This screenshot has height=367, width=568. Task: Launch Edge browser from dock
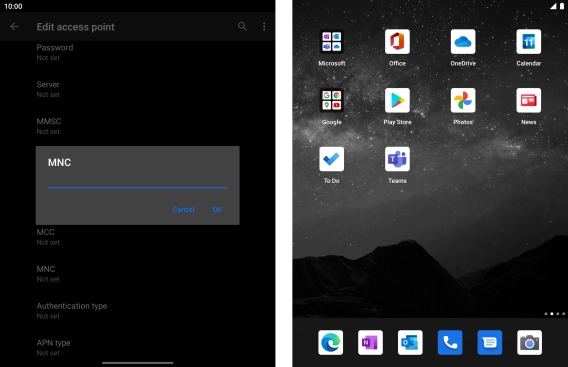pos(330,342)
